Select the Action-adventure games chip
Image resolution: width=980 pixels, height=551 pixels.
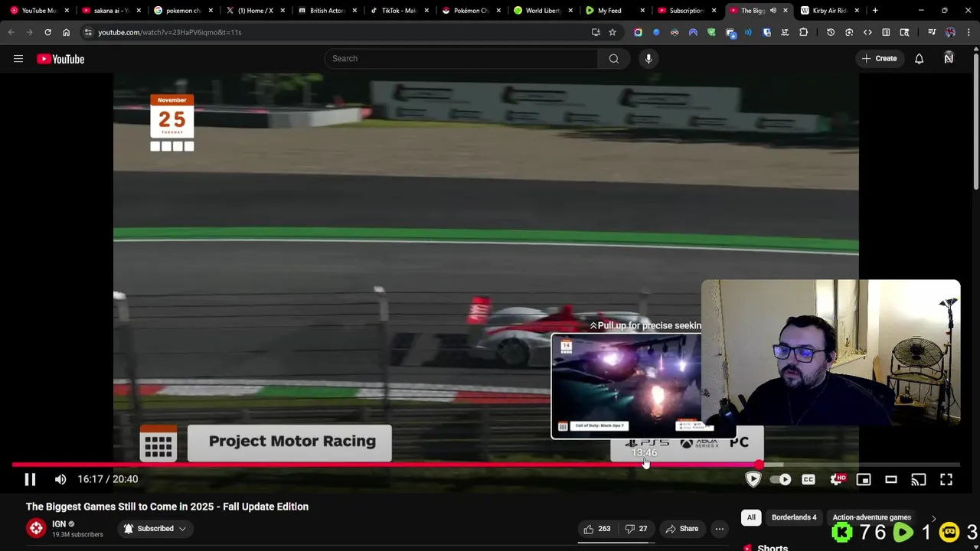(x=871, y=517)
